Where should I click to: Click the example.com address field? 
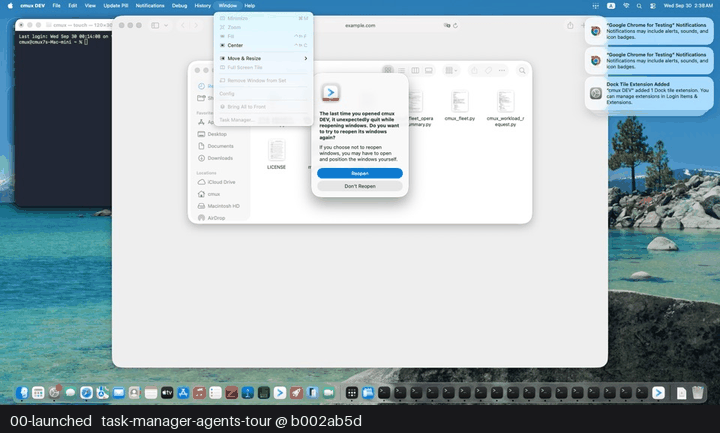(x=360, y=25)
